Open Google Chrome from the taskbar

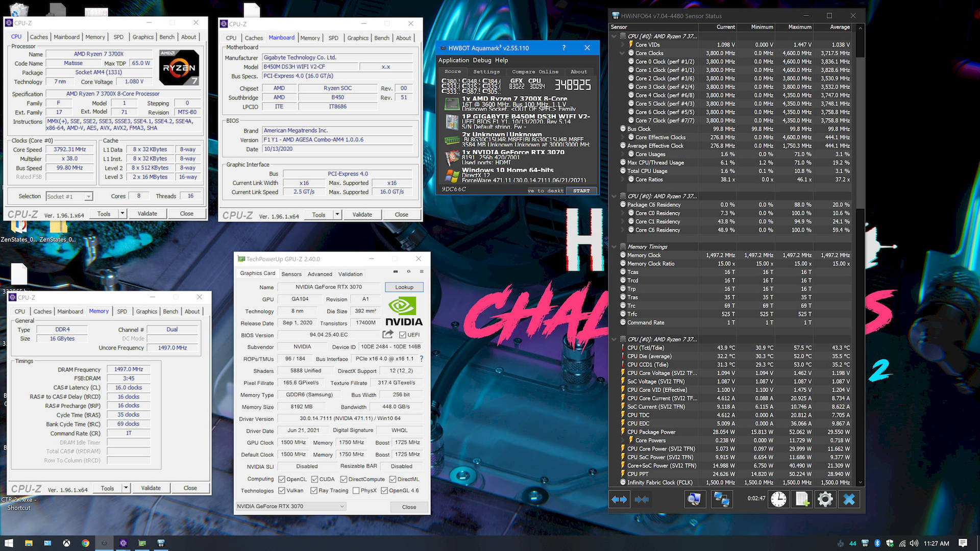click(85, 543)
